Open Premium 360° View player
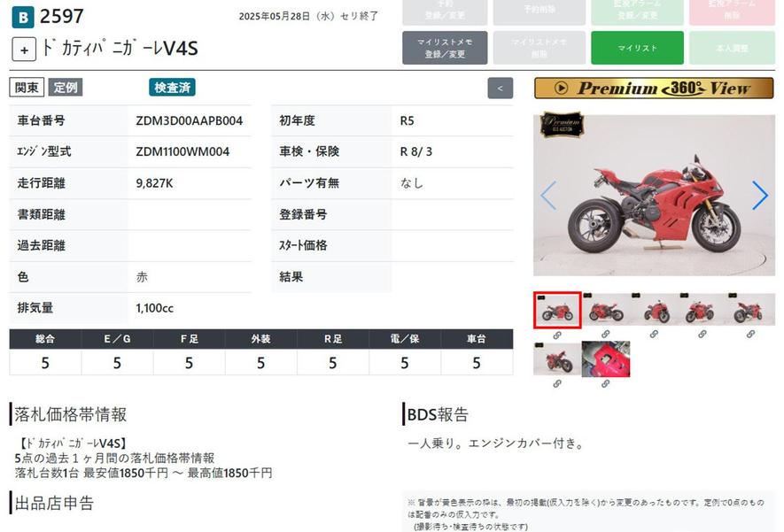The height and width of the screenshot is (532, 784). pos(654,89)
